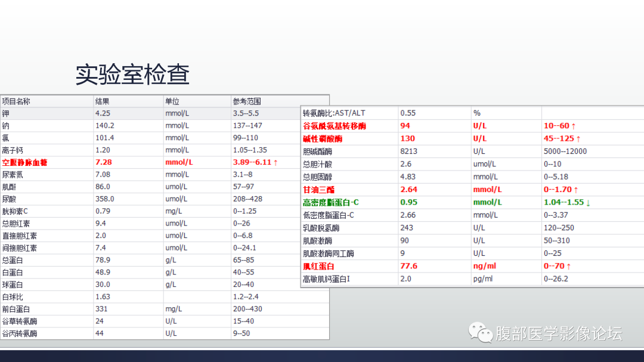Screen dimensions: 644x362
Task: Click the 乳酸脱氢酶 value 243
Action: (x=407, y=228)
